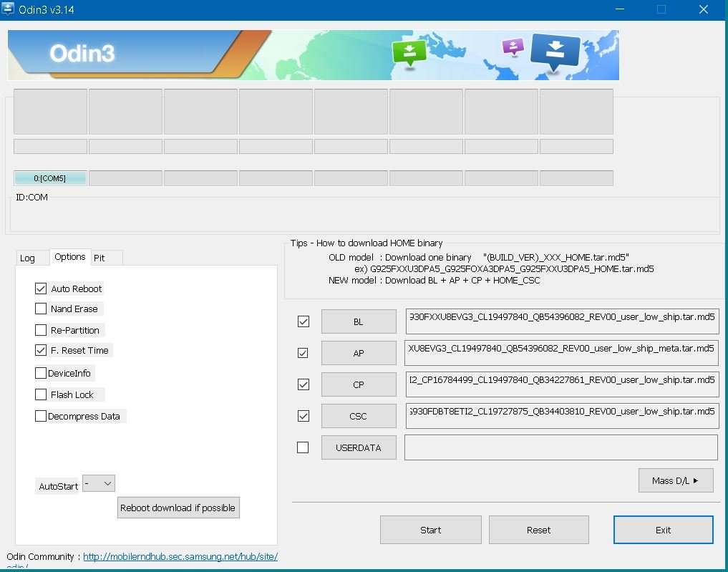
Task: Enable the USERDATA file checkbox
Action: 303,447
